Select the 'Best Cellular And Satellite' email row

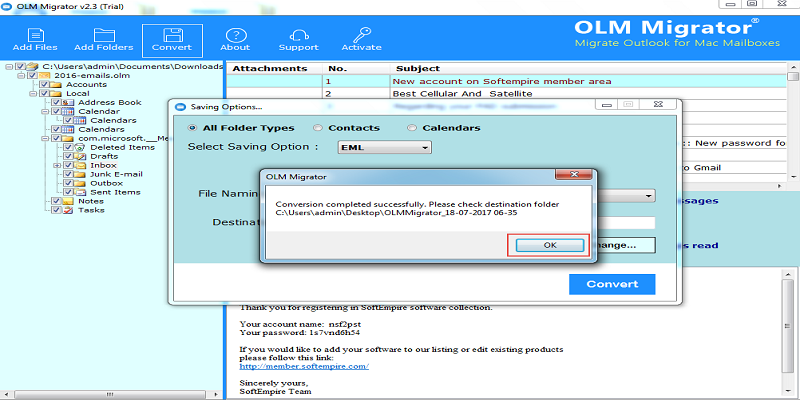pyautogui.click(x=507, y=94)
